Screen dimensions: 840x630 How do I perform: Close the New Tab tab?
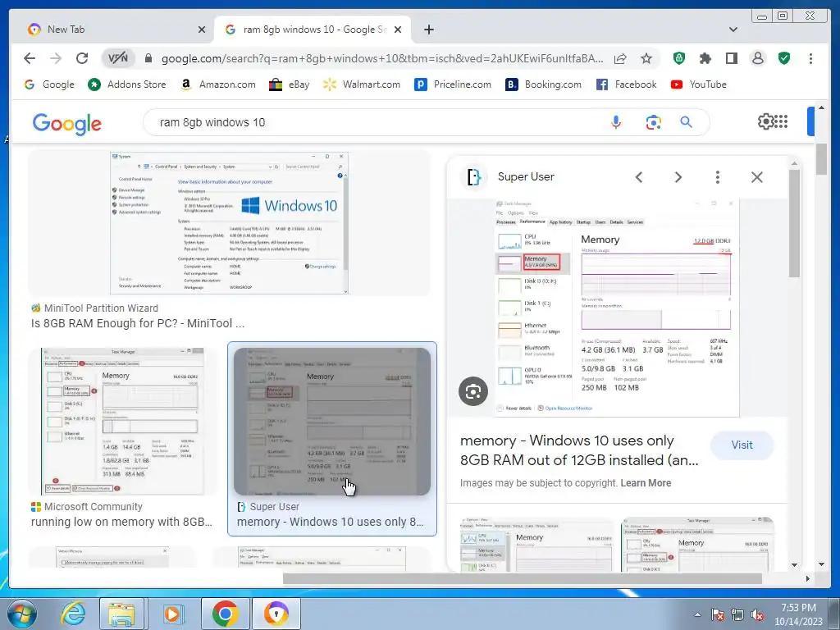[202, 30]
